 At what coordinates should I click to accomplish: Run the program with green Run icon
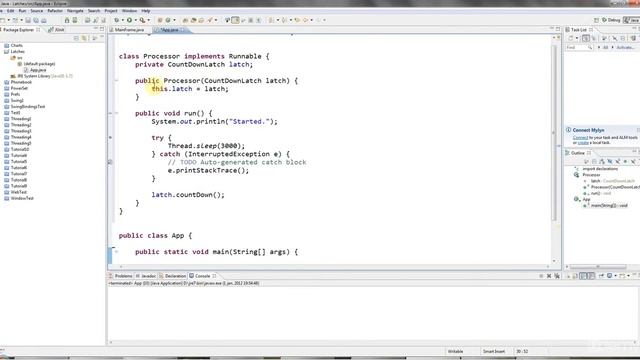129,20
